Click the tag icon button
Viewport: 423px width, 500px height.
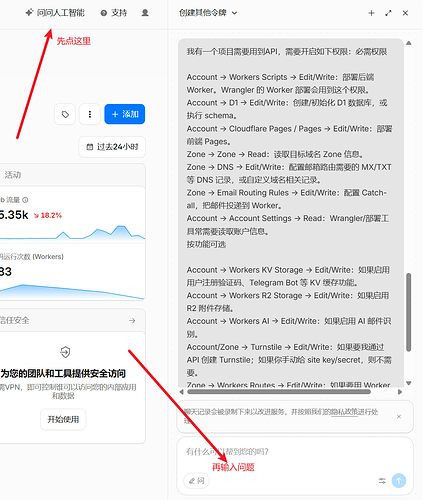coord(65,114)
